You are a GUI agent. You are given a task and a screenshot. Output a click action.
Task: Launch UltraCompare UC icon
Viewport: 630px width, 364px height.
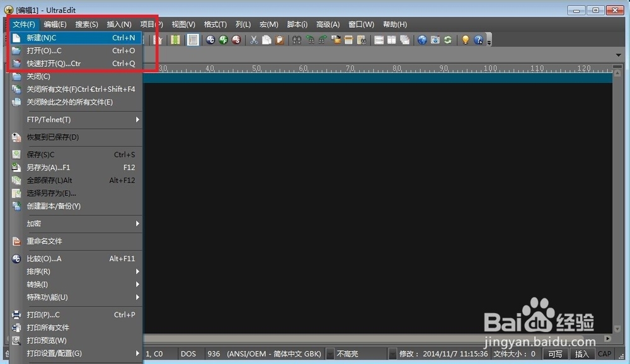tap(210, 40)
